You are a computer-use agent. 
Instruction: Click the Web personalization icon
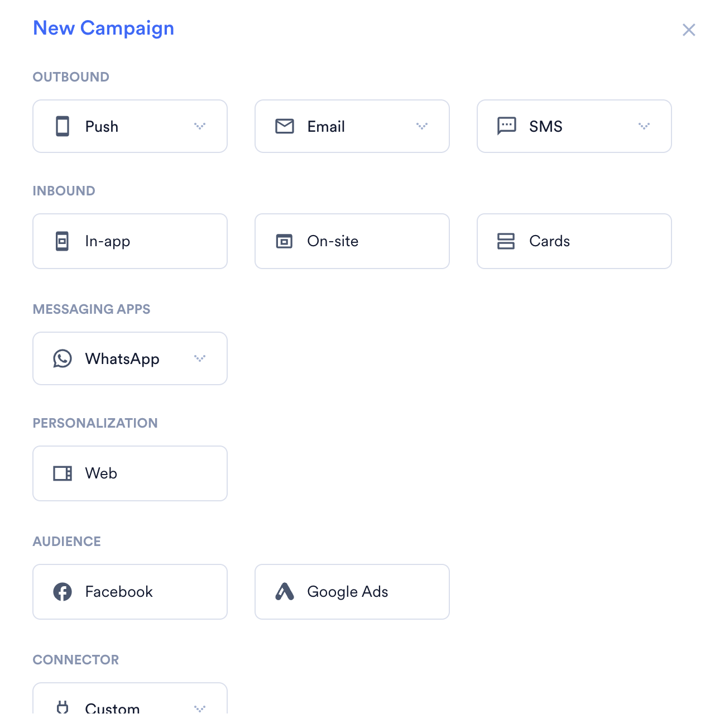click(63, 473)
